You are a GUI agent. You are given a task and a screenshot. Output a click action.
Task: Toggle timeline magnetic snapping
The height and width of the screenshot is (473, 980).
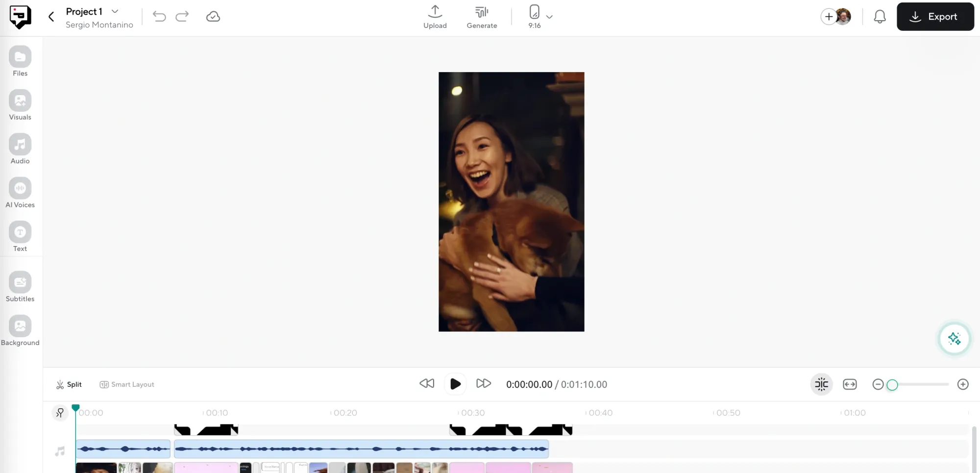click(821, 384)
